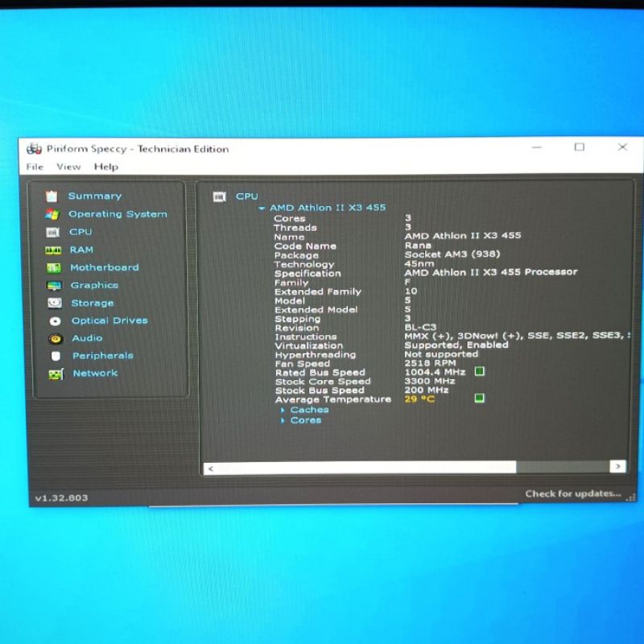Open the View menu
This screenshot has width=644, height=644.
(x=68, y=167)
